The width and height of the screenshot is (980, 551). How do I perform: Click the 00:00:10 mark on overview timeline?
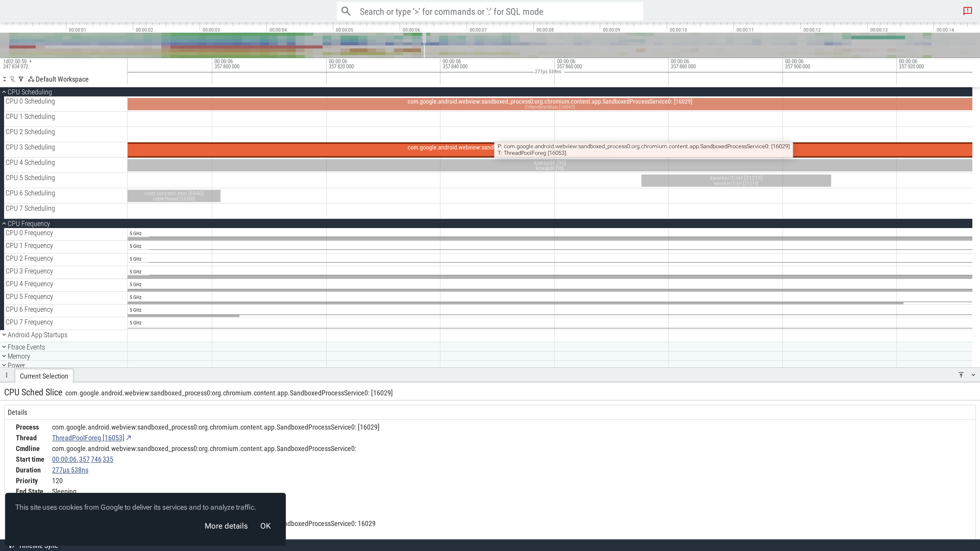point(678,30)
